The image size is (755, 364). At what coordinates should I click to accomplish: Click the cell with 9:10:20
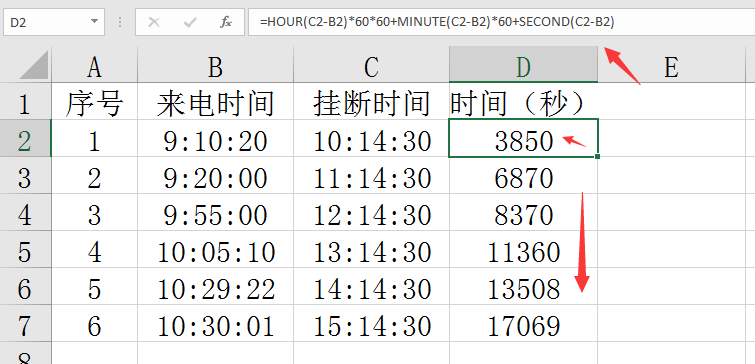[x=215, y=138]
